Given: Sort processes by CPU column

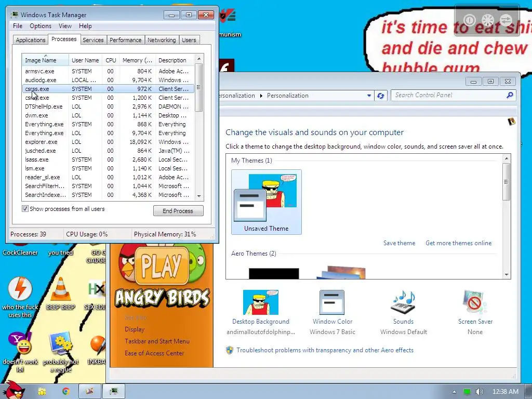Looking at the screenshot, I should tap(111, 60).
